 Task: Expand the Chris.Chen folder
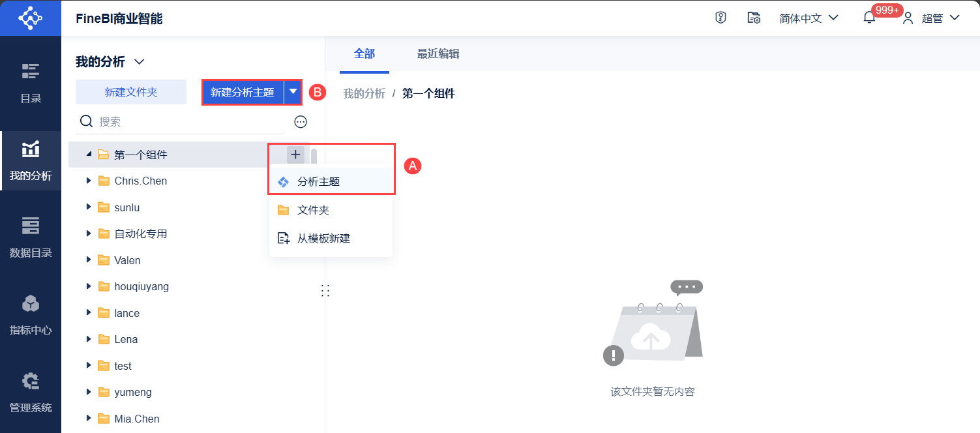[89, 181]
